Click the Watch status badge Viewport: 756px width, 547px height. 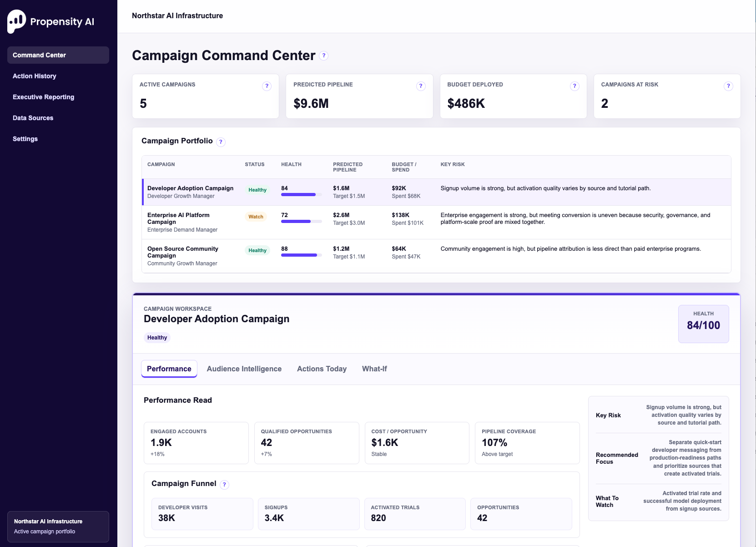click(256, 217)
